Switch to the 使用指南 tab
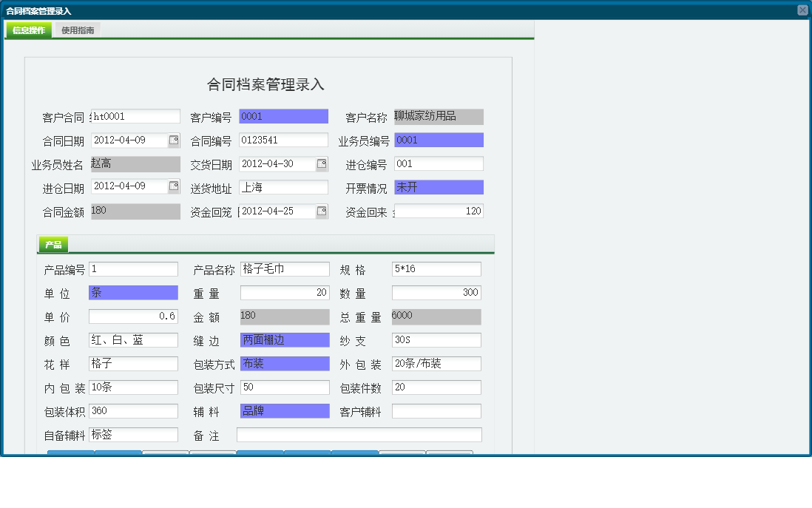812x508 pixels. click(x=77, y=30)
